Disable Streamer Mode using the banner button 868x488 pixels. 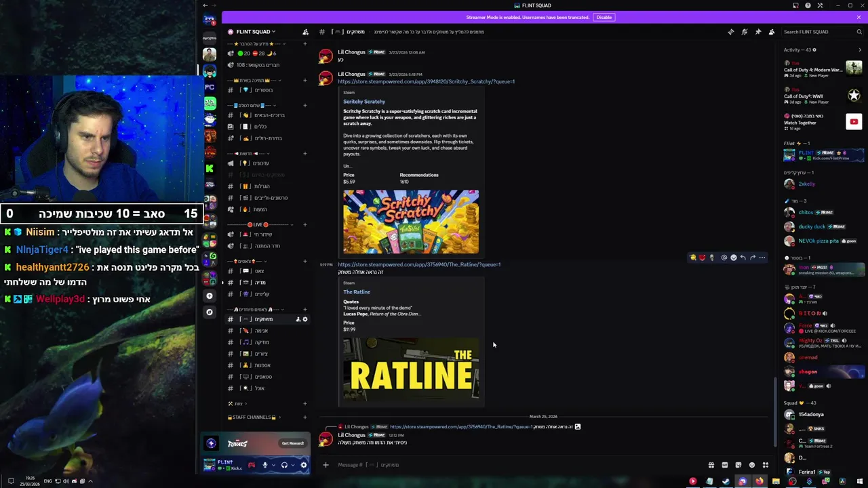(x=604, y=17)
